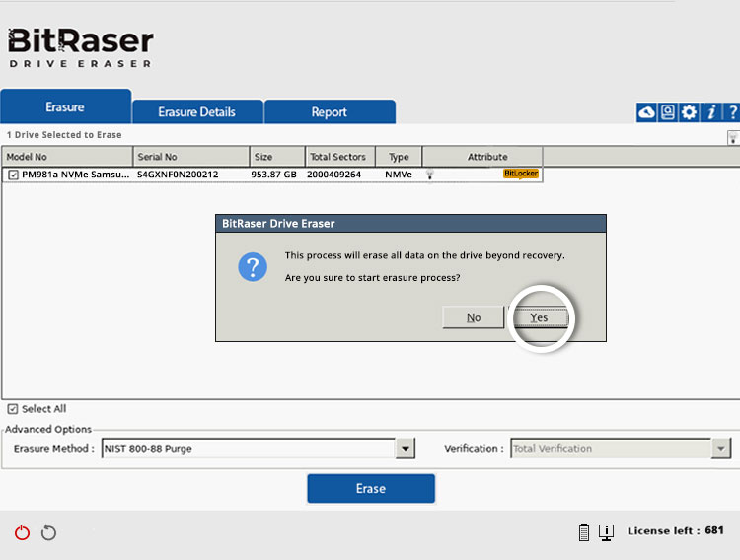Click the battery status icon
740x560 pixels.
[584, 532]
